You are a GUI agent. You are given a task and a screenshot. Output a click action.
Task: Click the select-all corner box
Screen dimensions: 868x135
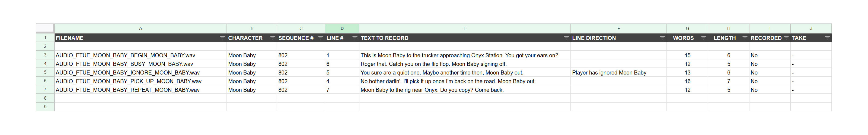coord(45,28)
